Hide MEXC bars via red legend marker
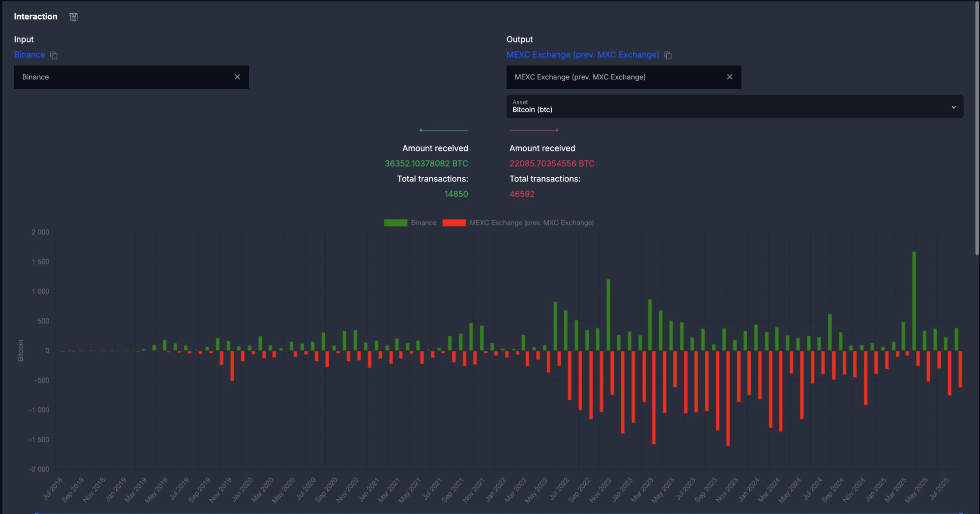The width and height of the screenshot is (980, 514). coord(455,223)
